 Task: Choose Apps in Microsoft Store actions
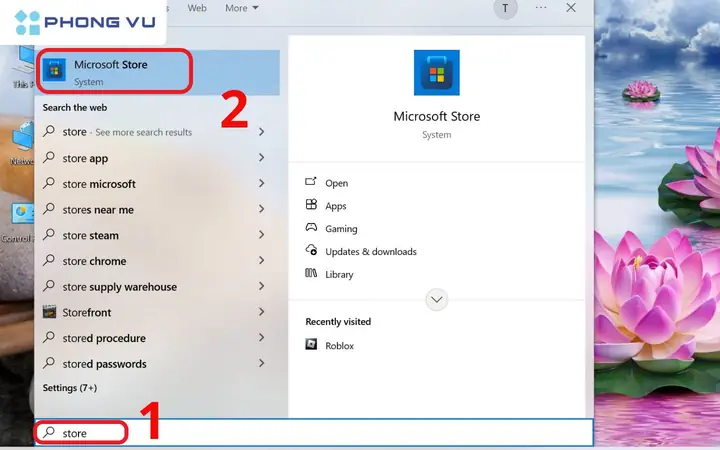click(336, 206)
